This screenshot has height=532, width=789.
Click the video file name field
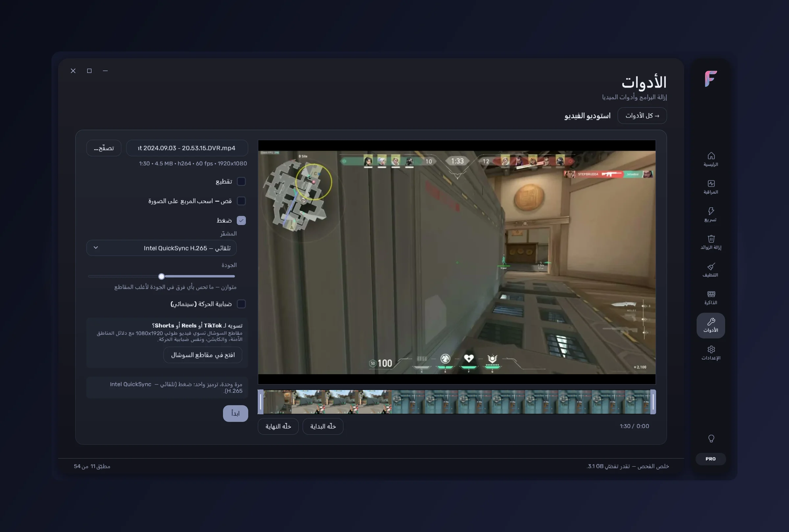click(x=187, y=148)
